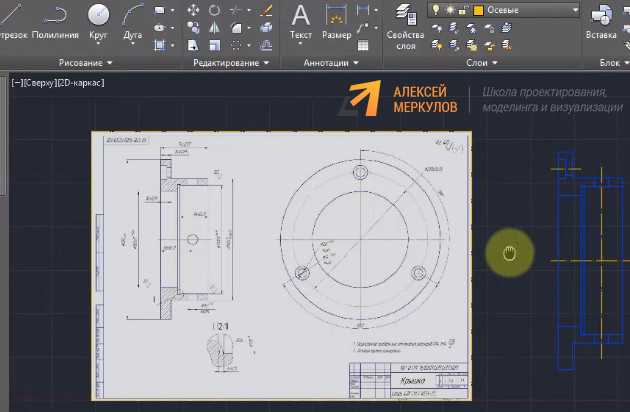Viewport: 630px width, 412px height.
Task: Open Свойства слоя layer properties
Action: (405, 26)
